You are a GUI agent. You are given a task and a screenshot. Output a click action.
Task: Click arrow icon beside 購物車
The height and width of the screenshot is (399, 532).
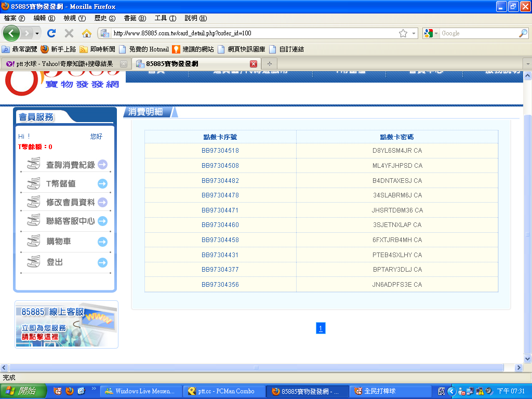102,242
